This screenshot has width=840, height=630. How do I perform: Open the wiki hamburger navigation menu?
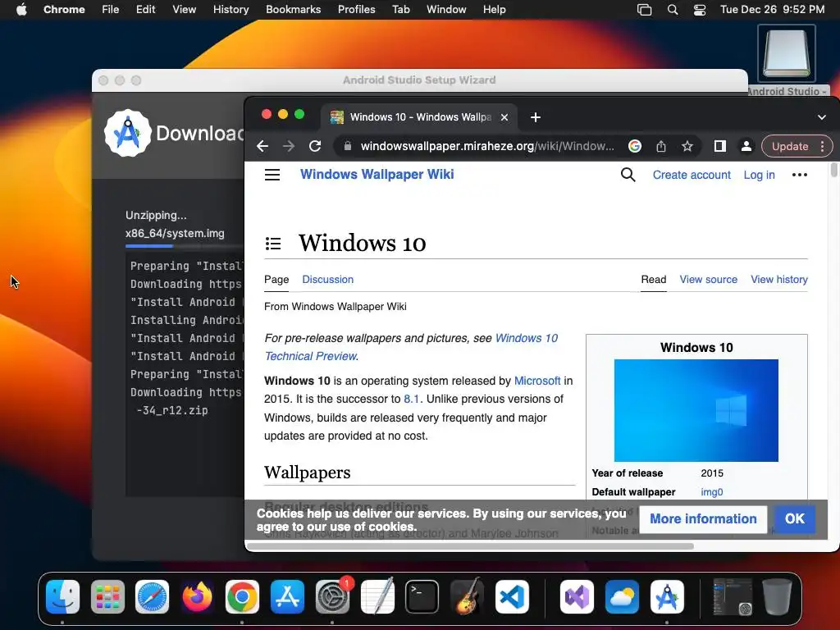pos(272,175)
